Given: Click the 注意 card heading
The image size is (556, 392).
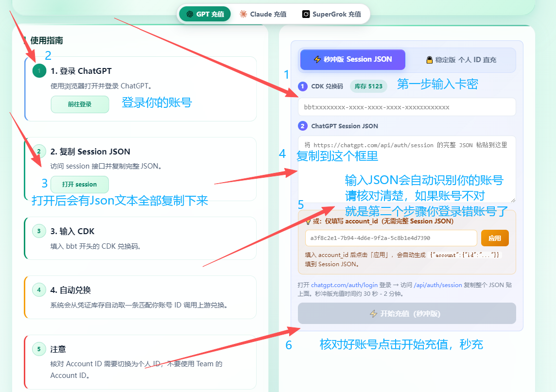Looking at the screenshot, I should (58, 349).
